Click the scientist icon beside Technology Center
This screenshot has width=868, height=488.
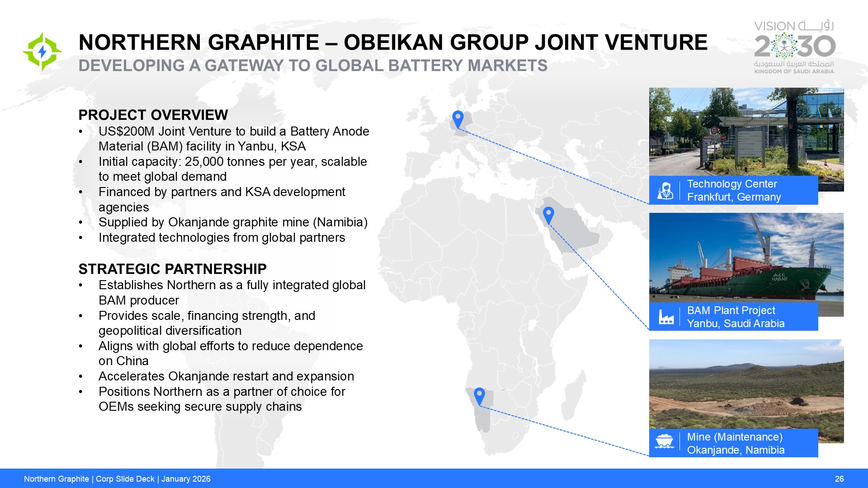pyautogui.click(x=665, y=191)
